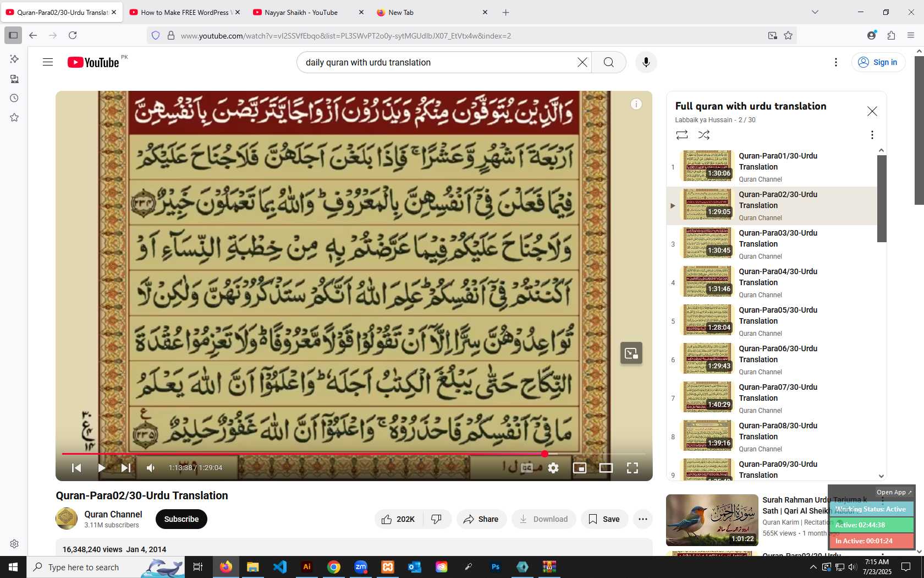Open sidebar bookmarks star icon

[x=14, y=117]
